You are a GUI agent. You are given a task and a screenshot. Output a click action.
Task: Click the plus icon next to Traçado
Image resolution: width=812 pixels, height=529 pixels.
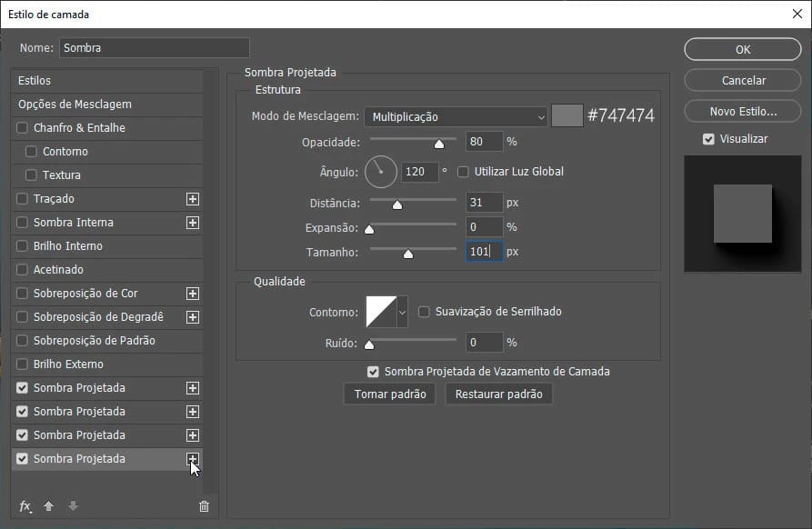coord(192,198)
